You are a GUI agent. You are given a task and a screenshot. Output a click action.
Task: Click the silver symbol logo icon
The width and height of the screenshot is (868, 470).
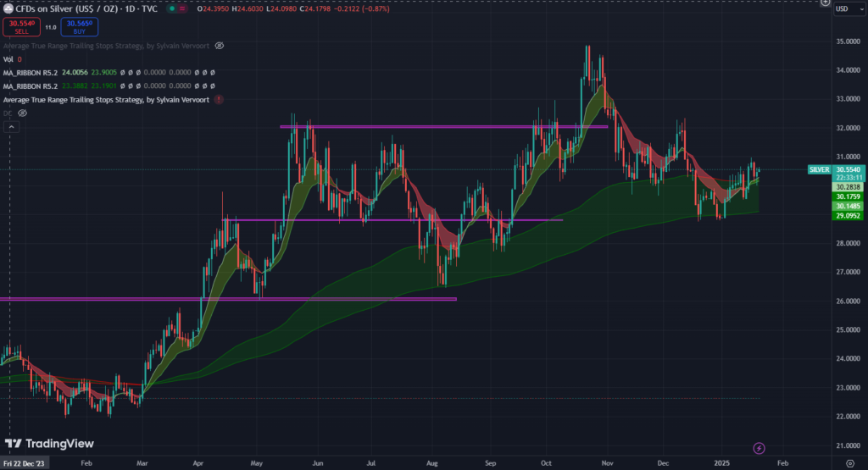point(8,8)
